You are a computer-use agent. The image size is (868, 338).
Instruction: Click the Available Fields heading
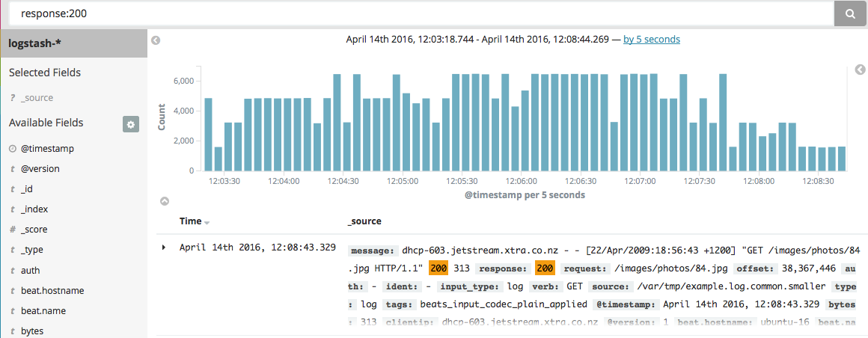[x=46, y=123]
